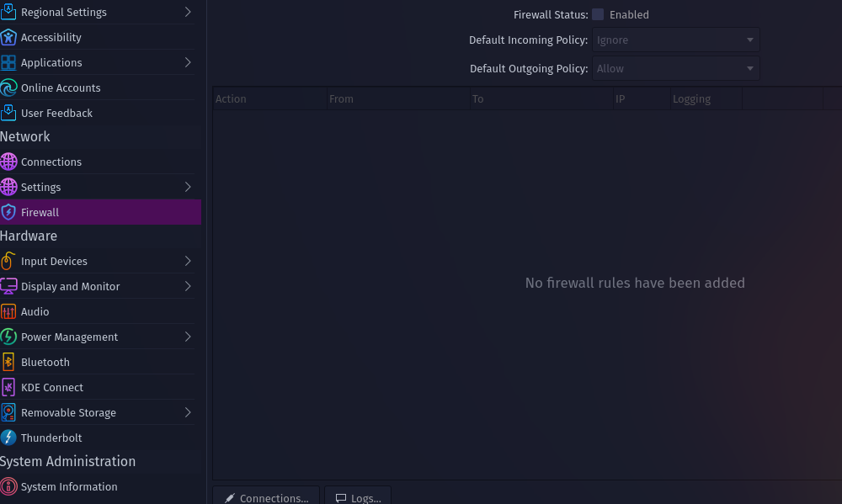Viewport: 842px width, 504px height.
Task: Click the System Information icon
Action: pos(8,486)
